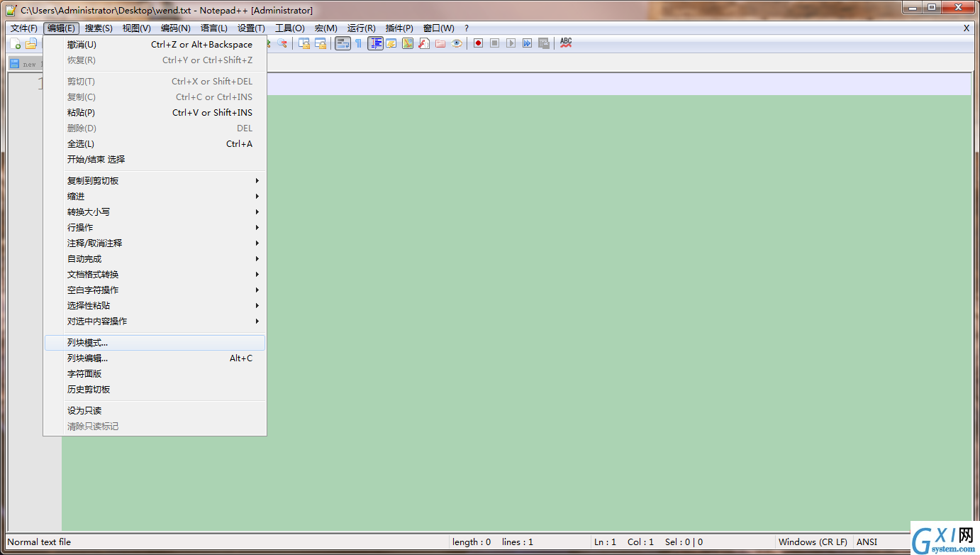The image size is (980, 555).
Task: Expand the 文档格式转换 submenu
Action: click(x=155, y=275)
